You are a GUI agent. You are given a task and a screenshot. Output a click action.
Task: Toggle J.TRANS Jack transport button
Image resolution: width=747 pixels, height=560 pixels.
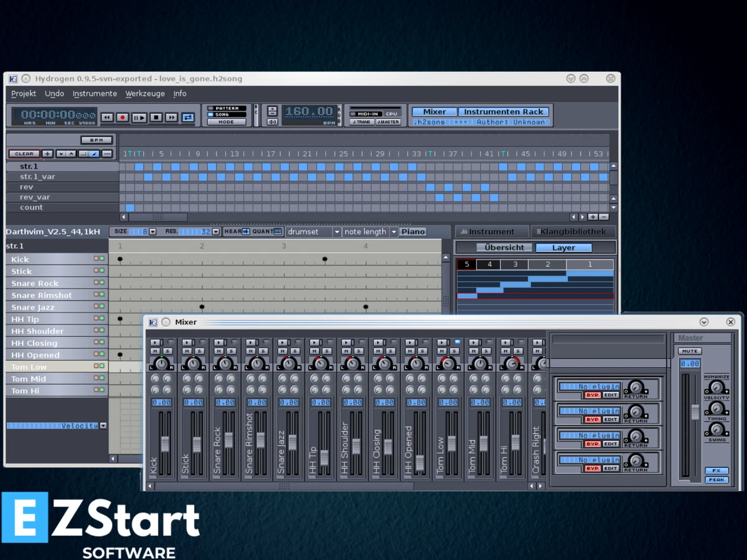click(361, 122)
